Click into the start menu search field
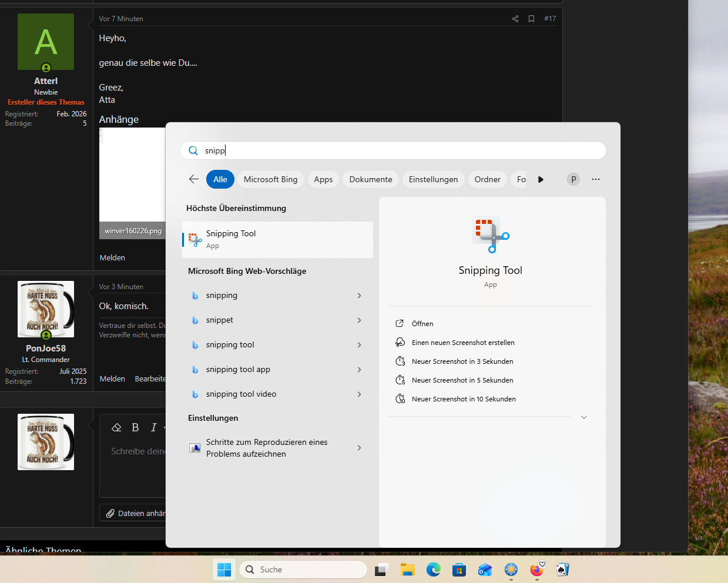This screenshot has width=728, height=583. [392, 150]
